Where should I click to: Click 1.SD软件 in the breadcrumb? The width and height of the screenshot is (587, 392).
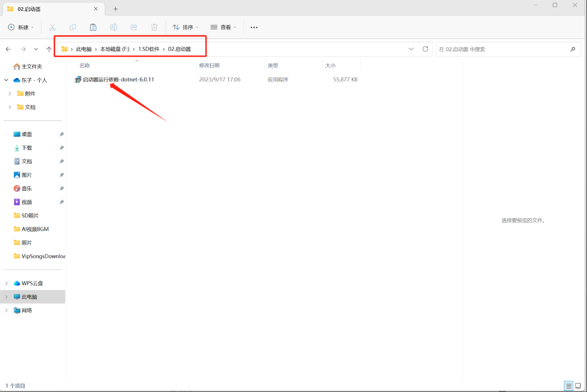click(x=149, y=49)
